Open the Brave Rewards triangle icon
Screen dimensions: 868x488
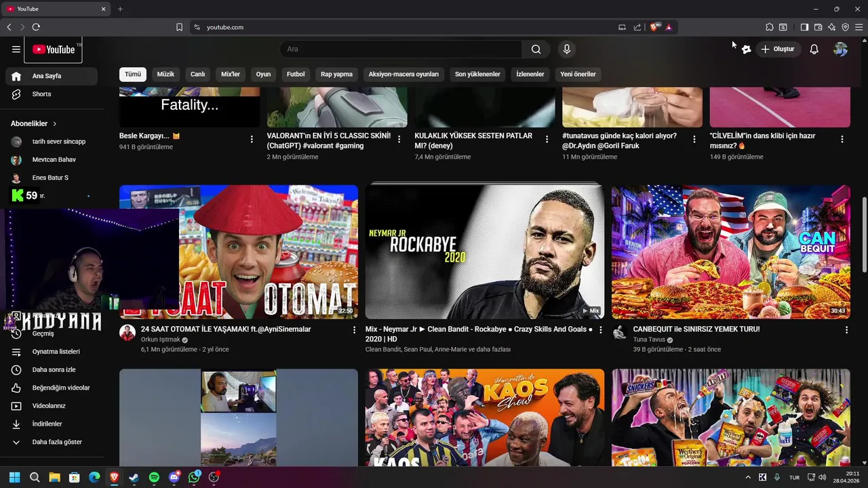click(669, 27)
